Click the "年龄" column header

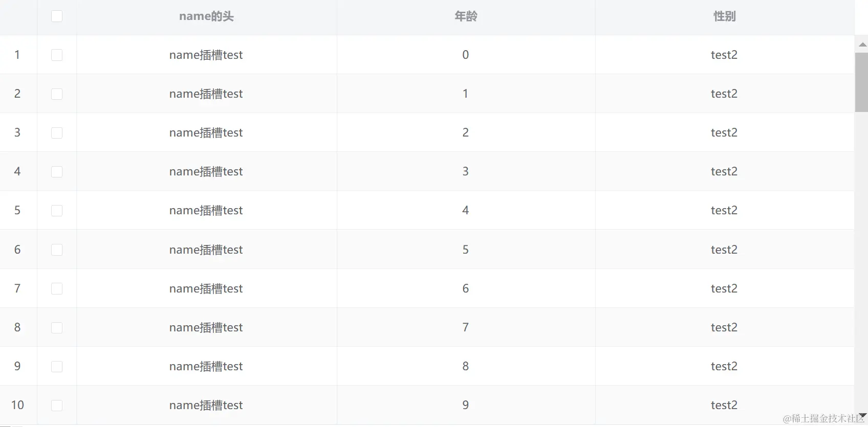tap(466, 16)
